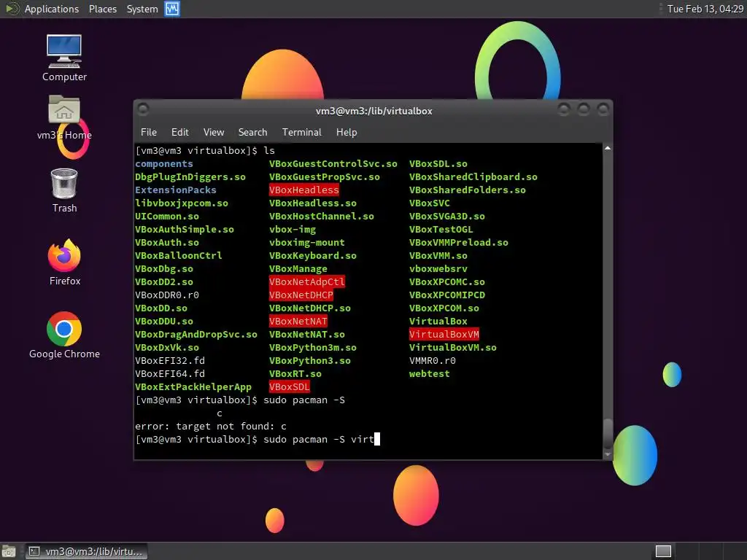Click the 'components' directory entry

click(x=164, y=164)
